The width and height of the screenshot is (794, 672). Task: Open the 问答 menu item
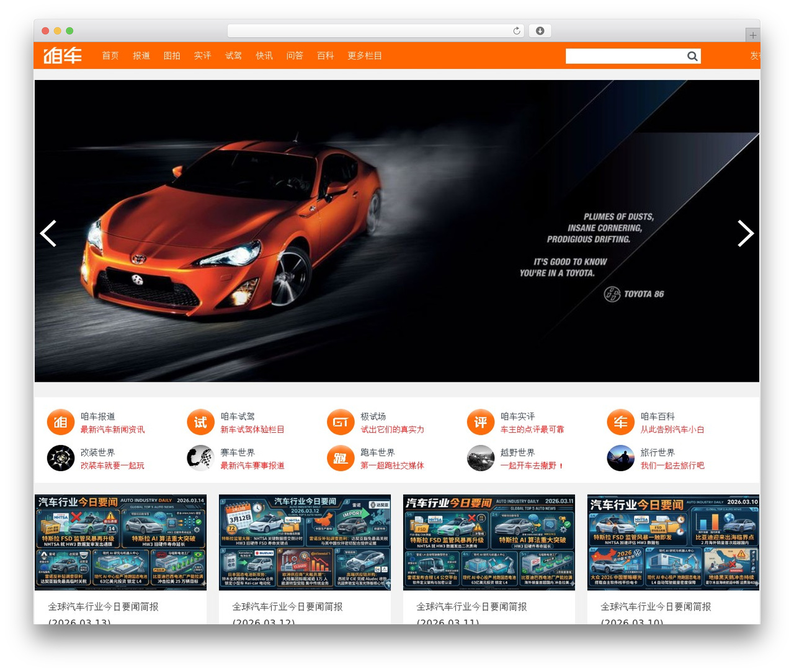[295, 56]
